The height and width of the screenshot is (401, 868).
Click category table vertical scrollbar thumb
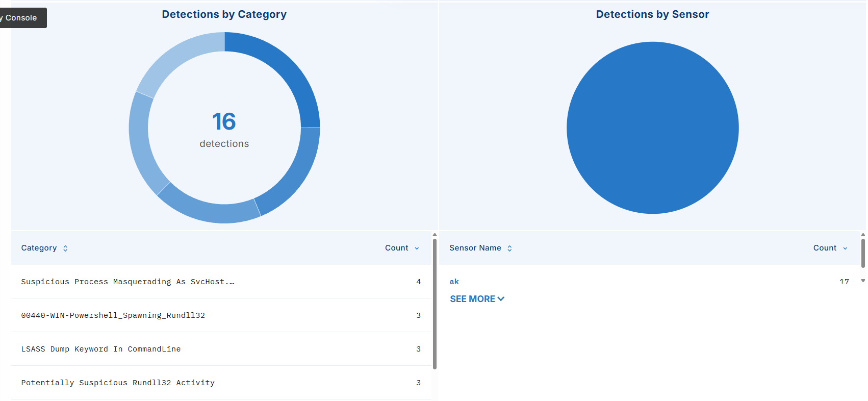[435, 304]
